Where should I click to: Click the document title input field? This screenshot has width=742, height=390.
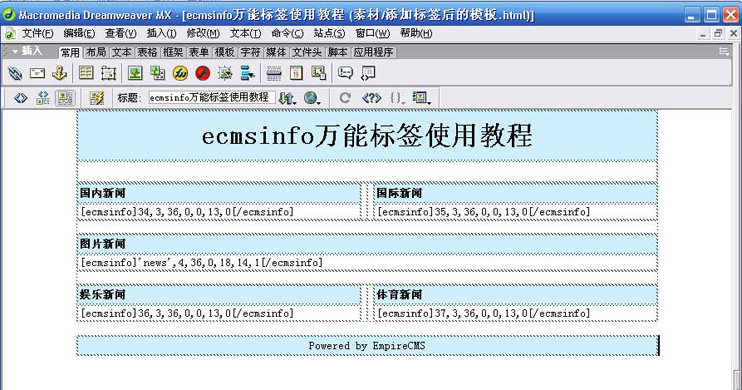212,98
